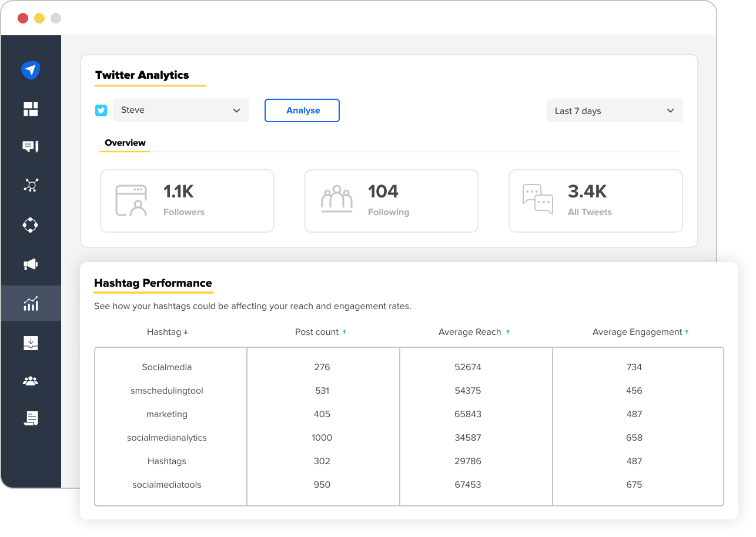The width and height of the screenshot is (756, 537).
Task: Sort by Hashtag column arrow
Action: pyautogui.click(x=186, y=332)
